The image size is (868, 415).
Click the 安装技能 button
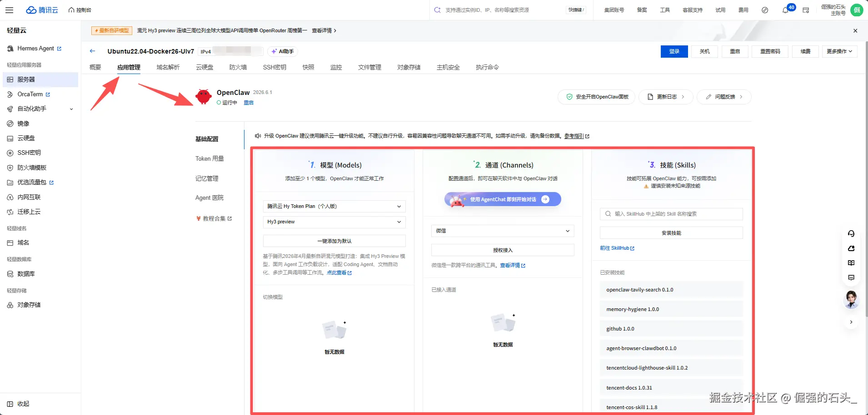(671, 233)
